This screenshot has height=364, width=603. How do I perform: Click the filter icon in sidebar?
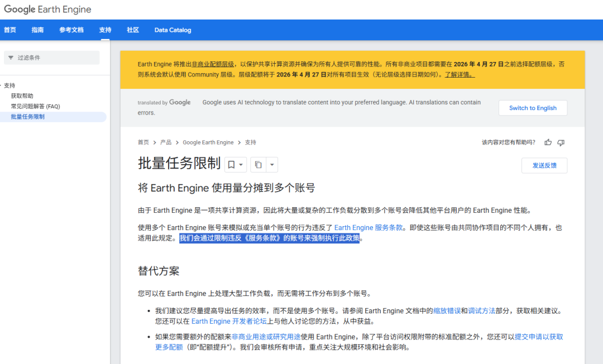pyautogui.click(x=11, y=58)
